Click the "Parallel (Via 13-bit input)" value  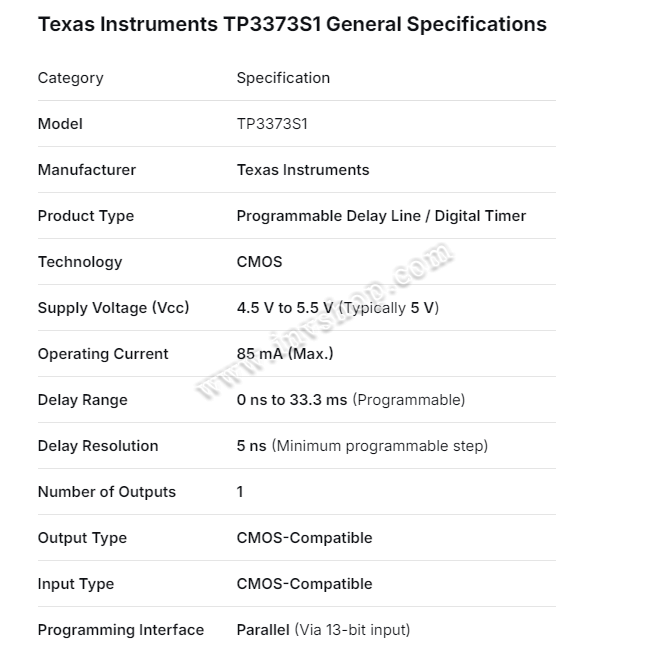coord(323,630)
